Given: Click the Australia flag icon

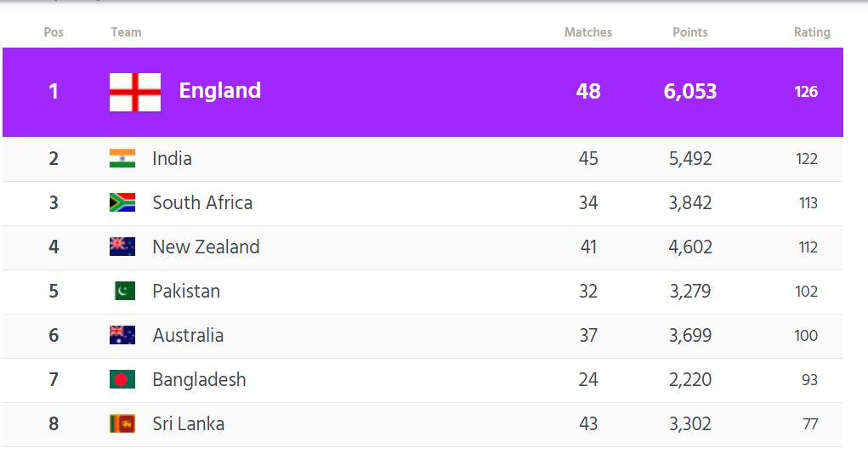Looking at the screenshot, I should [122, 335].
